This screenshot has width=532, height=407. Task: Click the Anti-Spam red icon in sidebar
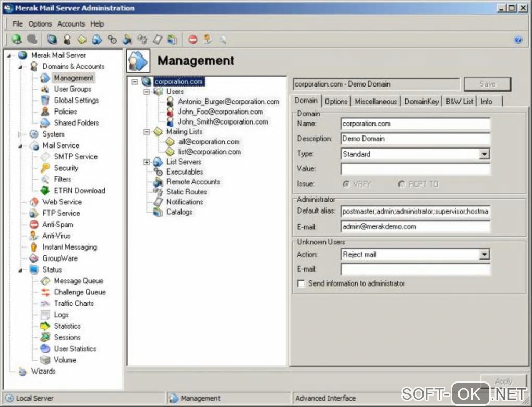click(33, 224)
